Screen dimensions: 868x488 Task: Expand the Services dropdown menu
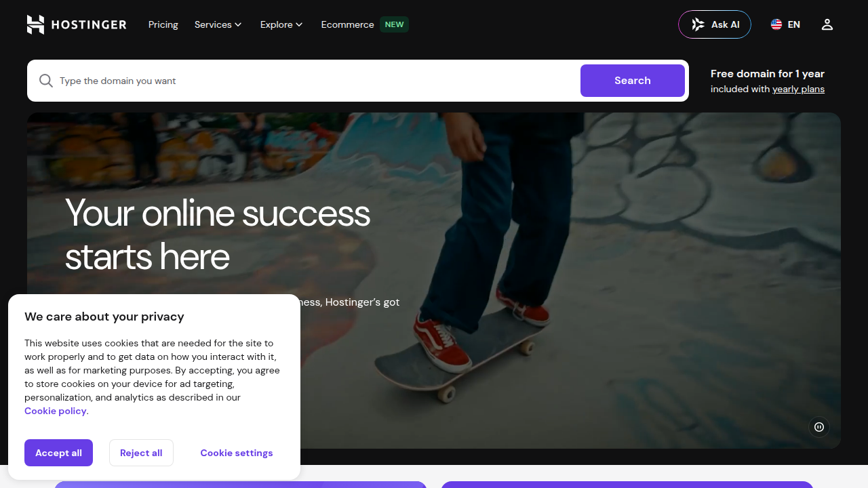point(218,24)
